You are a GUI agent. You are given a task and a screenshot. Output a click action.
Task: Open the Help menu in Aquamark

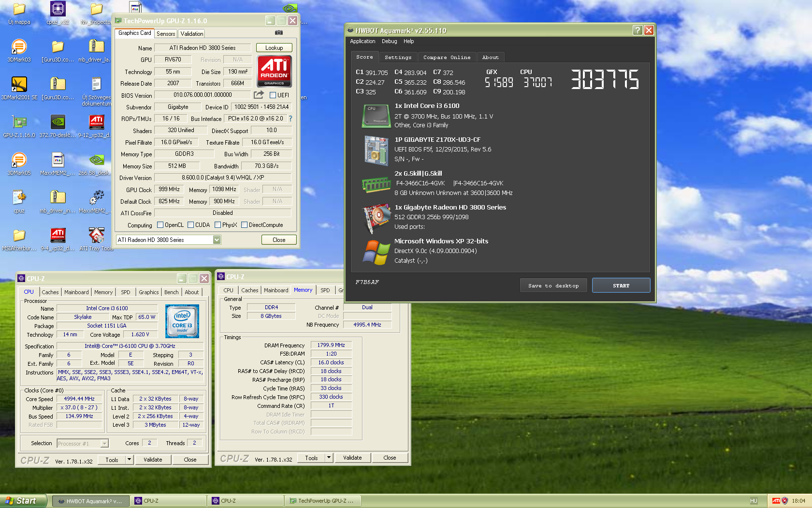[408, 42]
